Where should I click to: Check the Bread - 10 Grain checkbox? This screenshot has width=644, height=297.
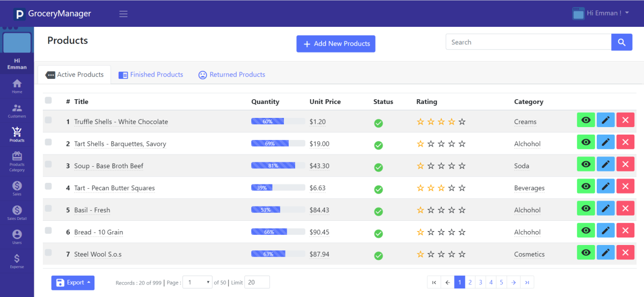(x=48, y=230)
